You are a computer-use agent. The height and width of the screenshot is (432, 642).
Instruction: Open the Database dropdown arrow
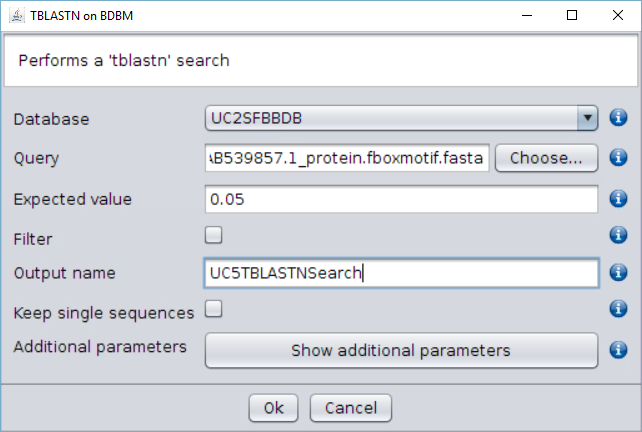tap(587, 119)
